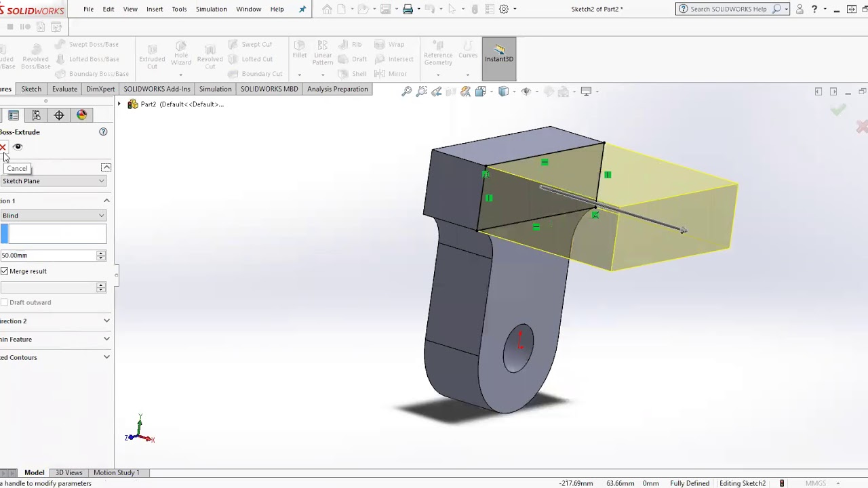Accept the sketch with green checkmark corner
Screen dimensions: 868x488
pyautogui.click(x=838, y=110)
